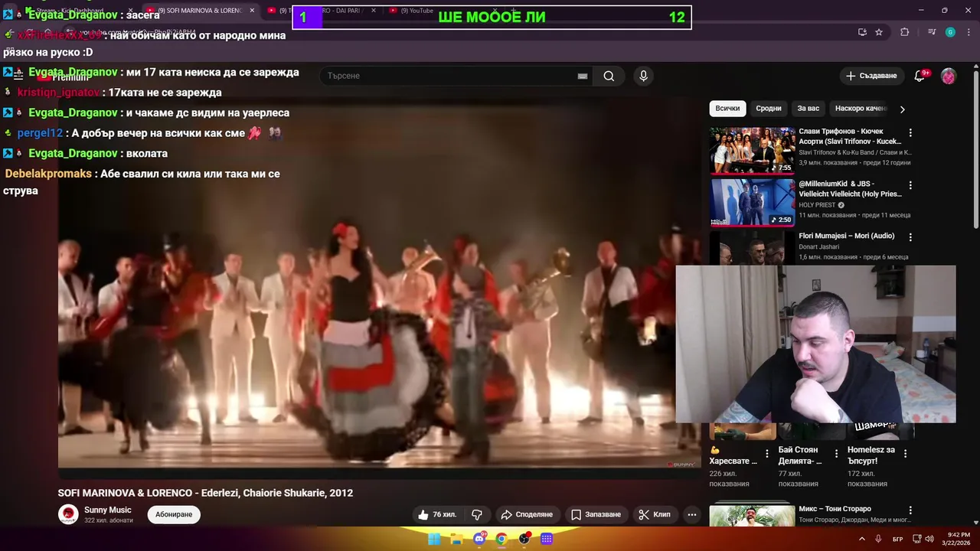
Task: Open options menu for MilleniumKid & JBS video
Action: [x=910, y=185]
